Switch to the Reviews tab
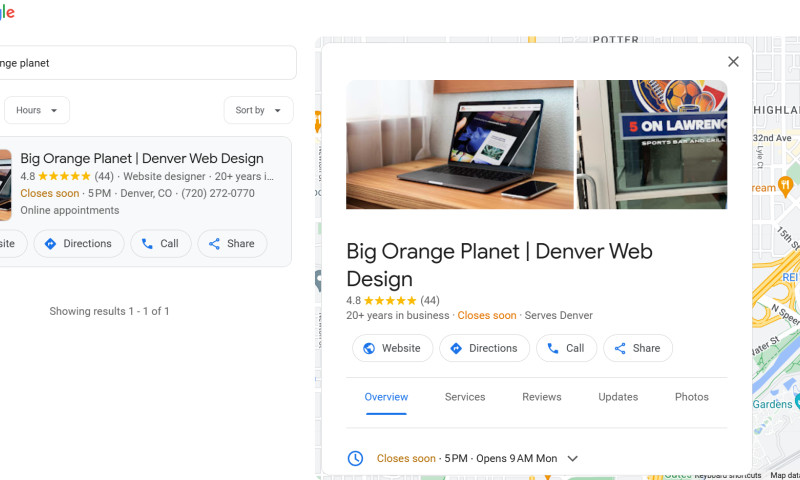 [541, 397]
